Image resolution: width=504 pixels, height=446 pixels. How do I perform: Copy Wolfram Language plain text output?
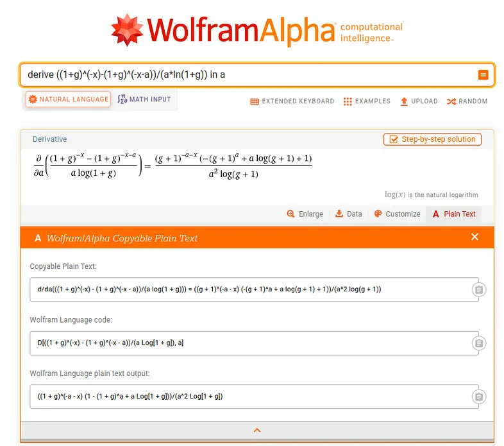[479, 397]
